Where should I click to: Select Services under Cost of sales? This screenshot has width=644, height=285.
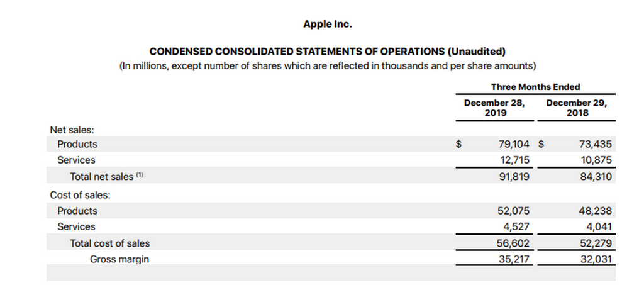pyautogui.click(x=76, y=226)
